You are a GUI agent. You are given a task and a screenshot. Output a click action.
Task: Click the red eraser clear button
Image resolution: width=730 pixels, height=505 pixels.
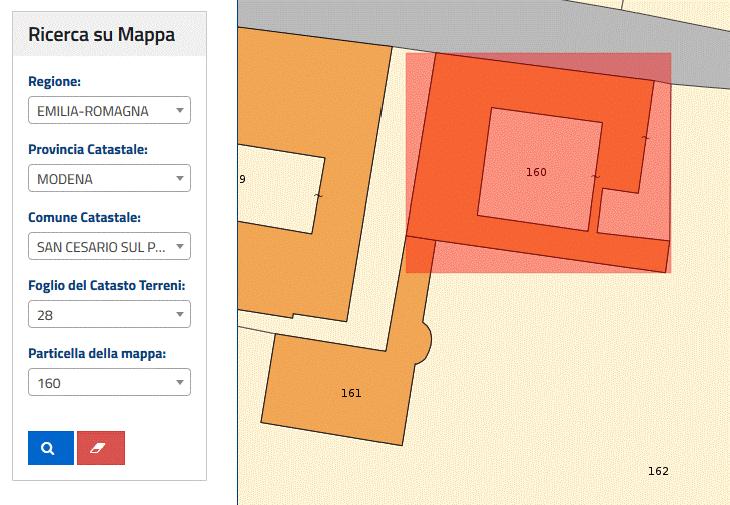(101, 448)
